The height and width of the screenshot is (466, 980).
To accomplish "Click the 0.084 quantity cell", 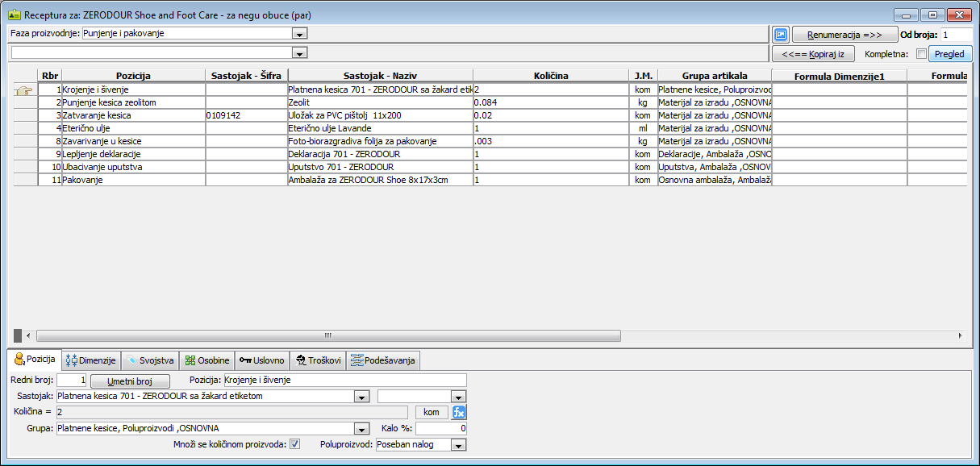I will pos(551,103).
